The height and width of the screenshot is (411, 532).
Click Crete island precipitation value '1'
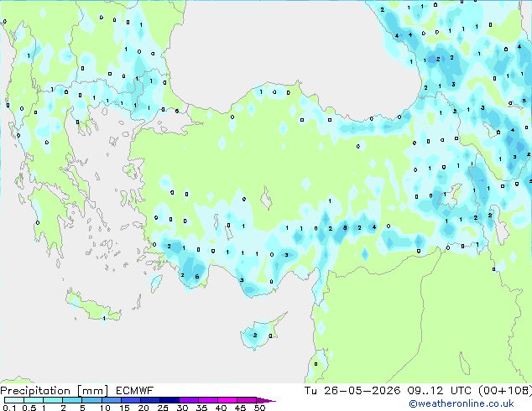[104, 318]
